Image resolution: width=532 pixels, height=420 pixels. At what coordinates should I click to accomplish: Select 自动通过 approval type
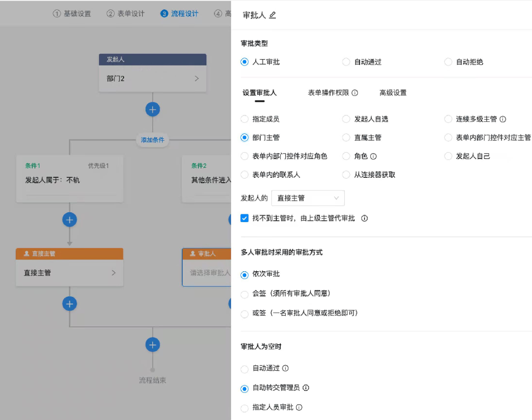(x=346, y=62)
